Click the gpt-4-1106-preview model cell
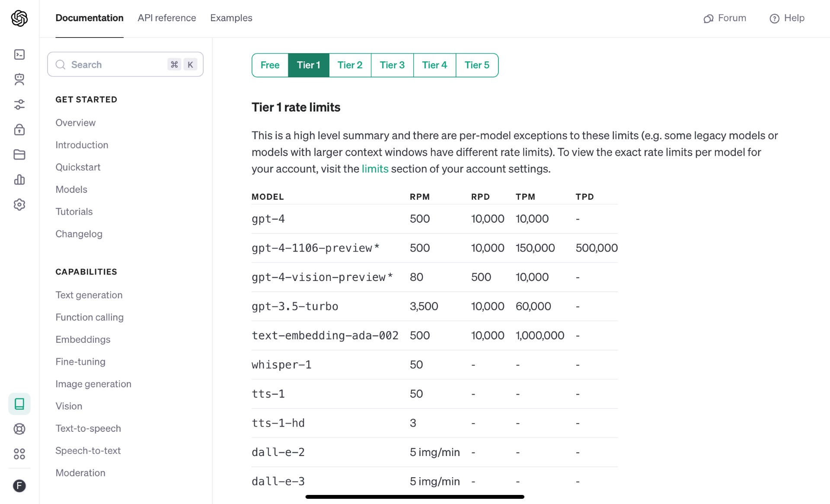 [x=316, y=248]
